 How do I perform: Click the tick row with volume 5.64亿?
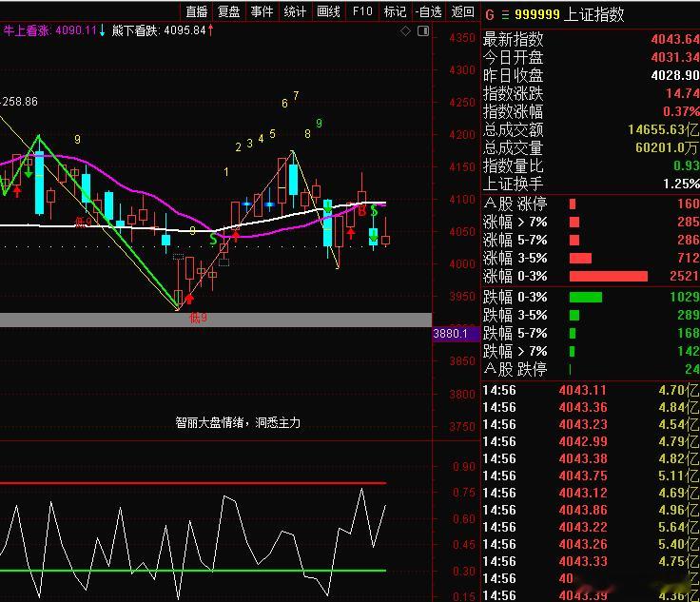tap(591, 528)
